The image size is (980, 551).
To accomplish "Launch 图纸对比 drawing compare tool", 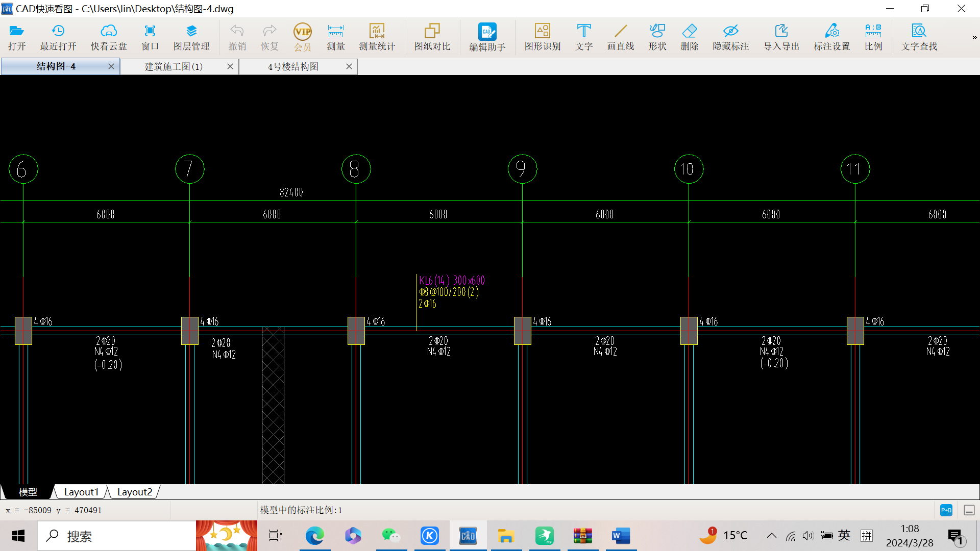I will click(432, 37).
